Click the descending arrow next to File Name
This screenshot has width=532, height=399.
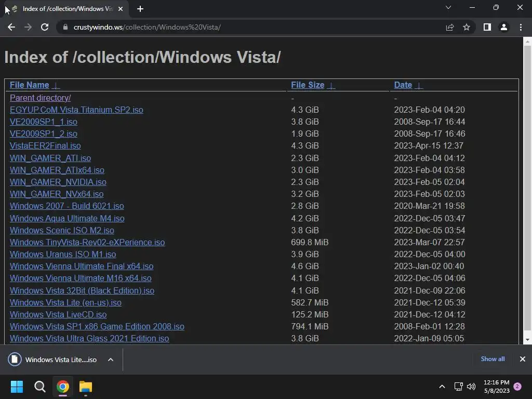(x=56, y=86)
